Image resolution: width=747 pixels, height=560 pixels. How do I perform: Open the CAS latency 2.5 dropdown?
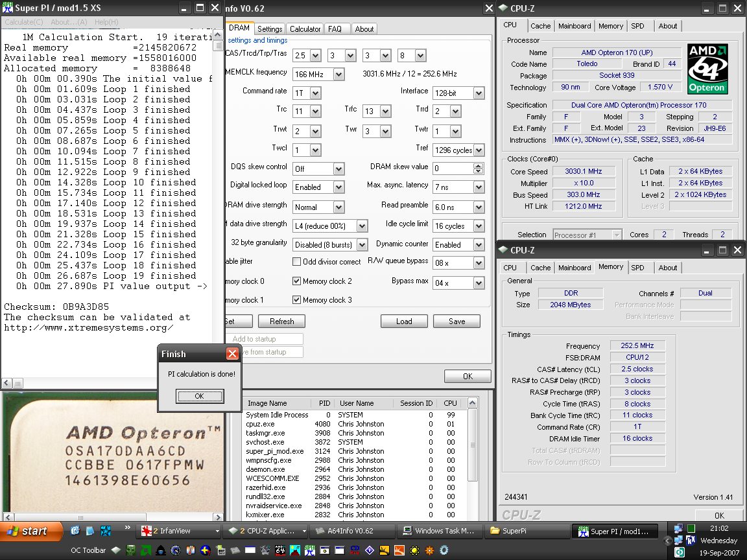coord(315,56)
